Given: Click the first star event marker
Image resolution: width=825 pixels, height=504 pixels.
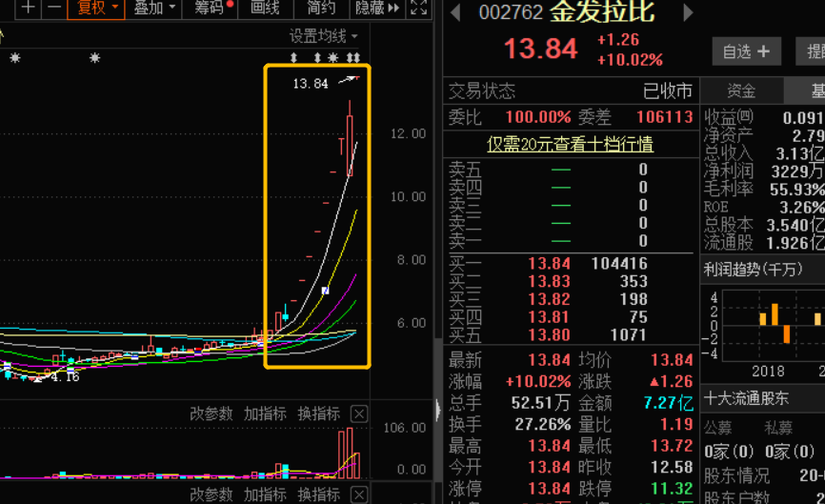Looking at the screenshot, I should pyautogui.click(x=15, y=58).
